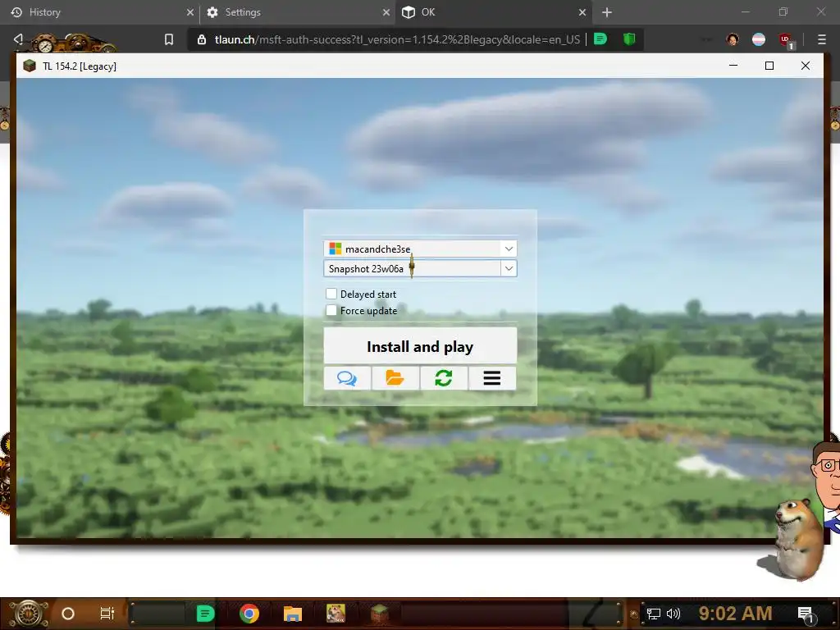Refresh the version list with the green arrows

coord(444,378)
